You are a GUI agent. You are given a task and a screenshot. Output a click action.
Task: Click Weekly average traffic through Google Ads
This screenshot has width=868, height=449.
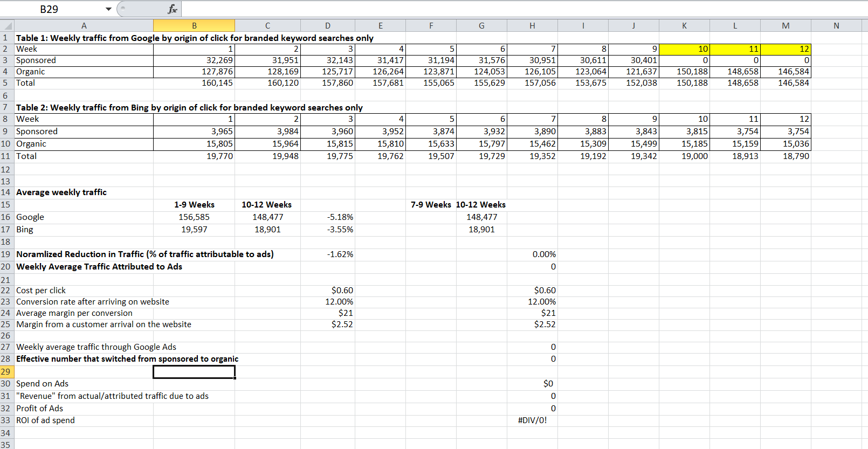[96, 347]
